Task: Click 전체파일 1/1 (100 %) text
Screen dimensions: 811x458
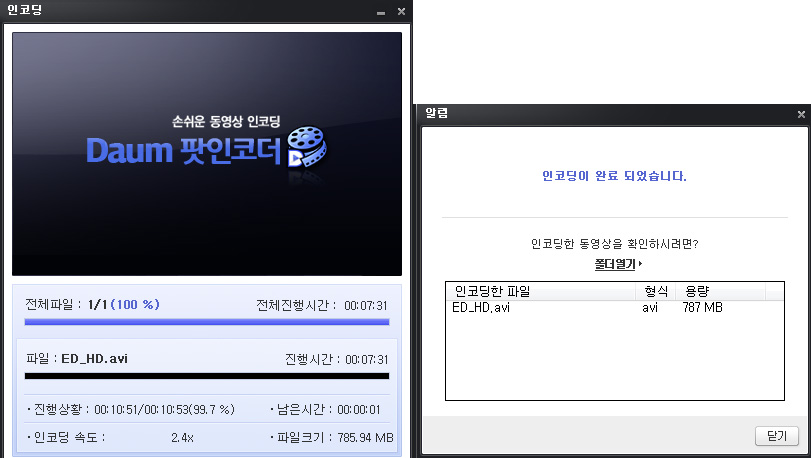Action: pyautogui.click(x=92, y=304)
